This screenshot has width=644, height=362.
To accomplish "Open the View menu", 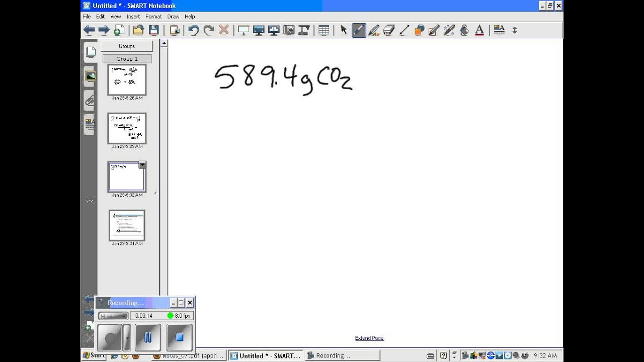I will (115, 17).
